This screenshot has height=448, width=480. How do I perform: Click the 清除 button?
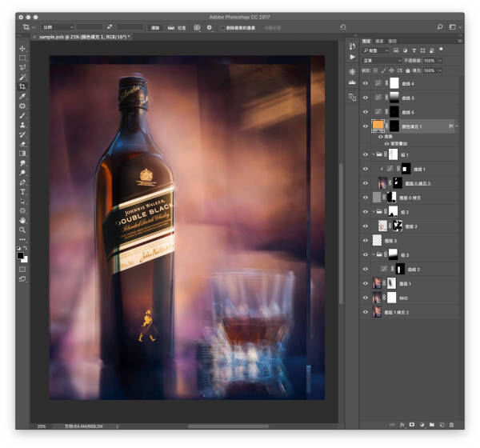coord(155,28)
